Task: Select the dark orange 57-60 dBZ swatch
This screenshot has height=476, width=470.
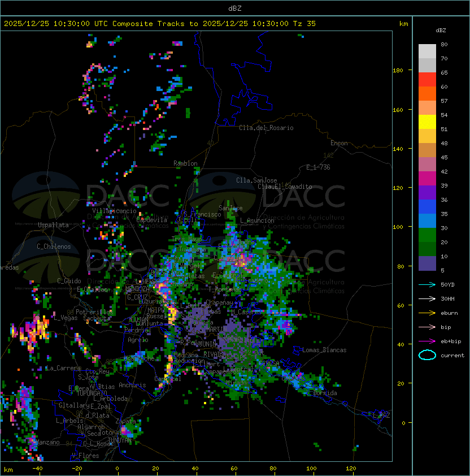Action: point(427,93)
